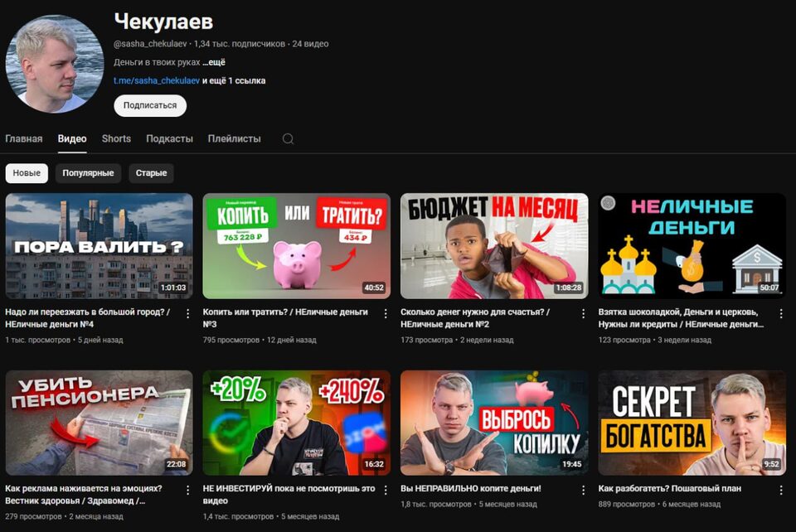Switch to the Shorts tab

115,138
